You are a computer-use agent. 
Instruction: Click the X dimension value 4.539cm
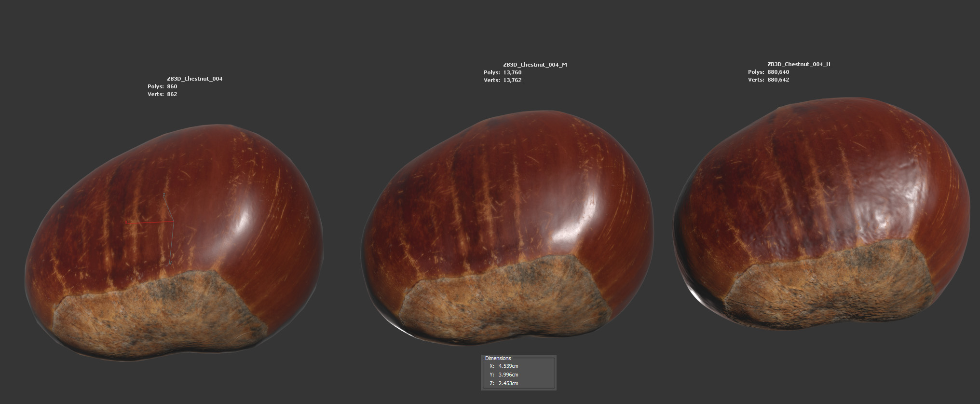coord(508,366)
